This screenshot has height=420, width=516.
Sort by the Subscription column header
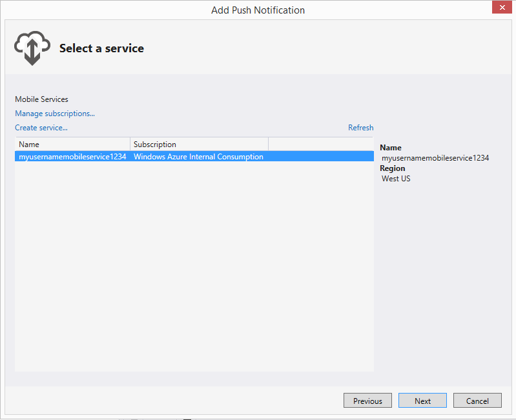pyautogui.click(x=199, y=145)
